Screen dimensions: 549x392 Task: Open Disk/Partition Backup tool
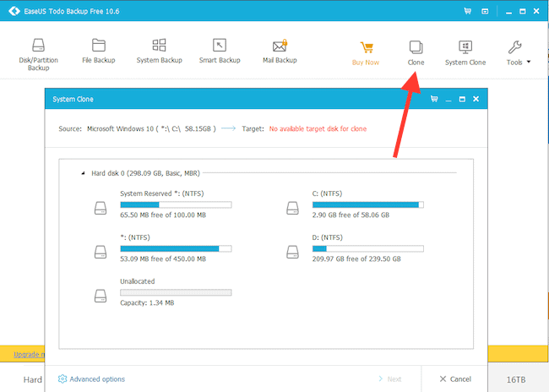[39, 55]
